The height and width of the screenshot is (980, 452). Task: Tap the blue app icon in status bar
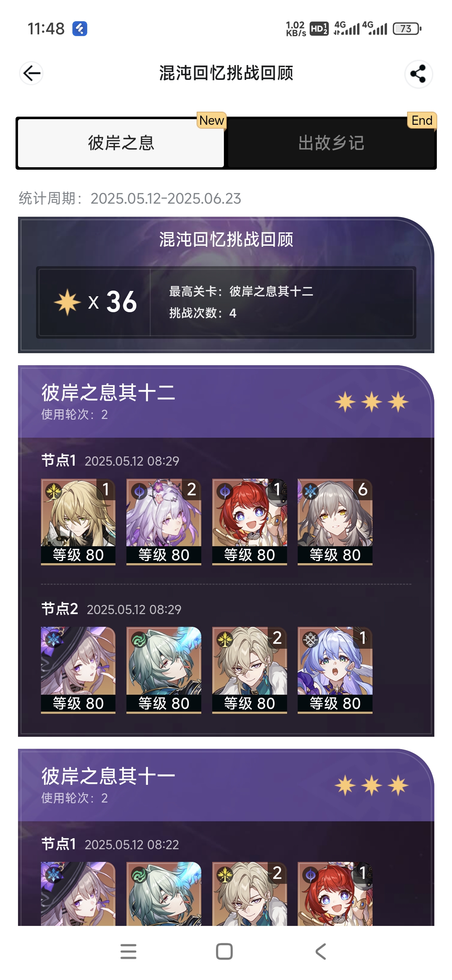coord(80,29)
